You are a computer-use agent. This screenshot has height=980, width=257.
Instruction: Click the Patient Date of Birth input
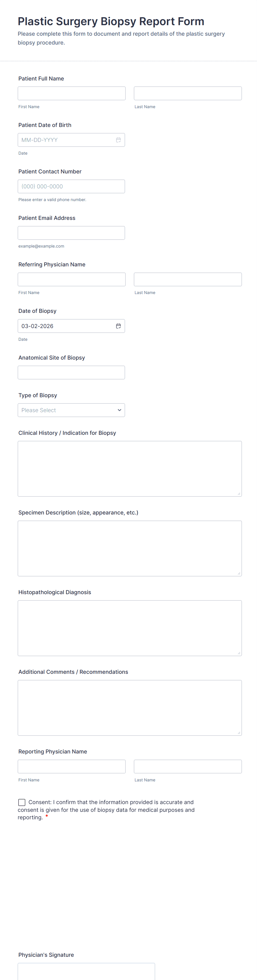coord(65,140)
